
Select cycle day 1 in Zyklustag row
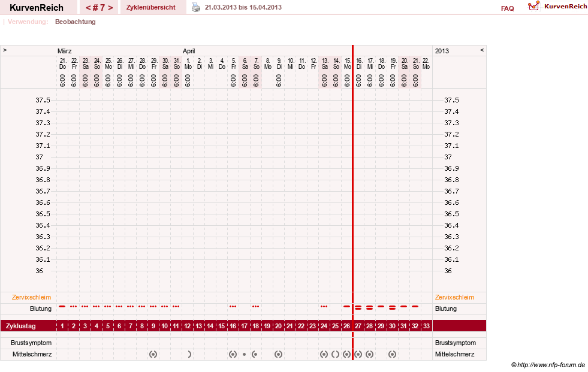click(62, 326)
